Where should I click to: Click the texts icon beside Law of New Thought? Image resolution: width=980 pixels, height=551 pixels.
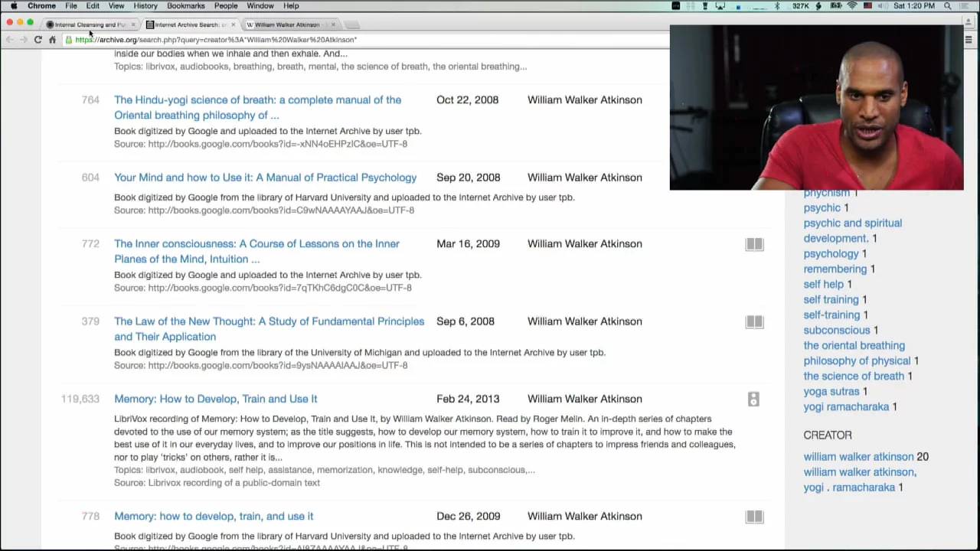coord(754,321)
